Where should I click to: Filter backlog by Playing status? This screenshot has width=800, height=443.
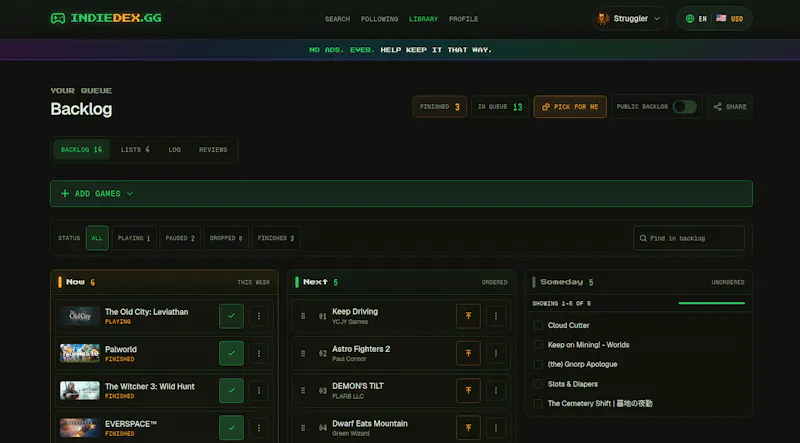pos(134,238)
